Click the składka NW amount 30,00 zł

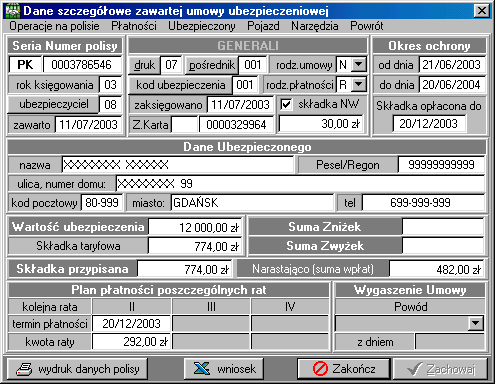tap(321, 124)
